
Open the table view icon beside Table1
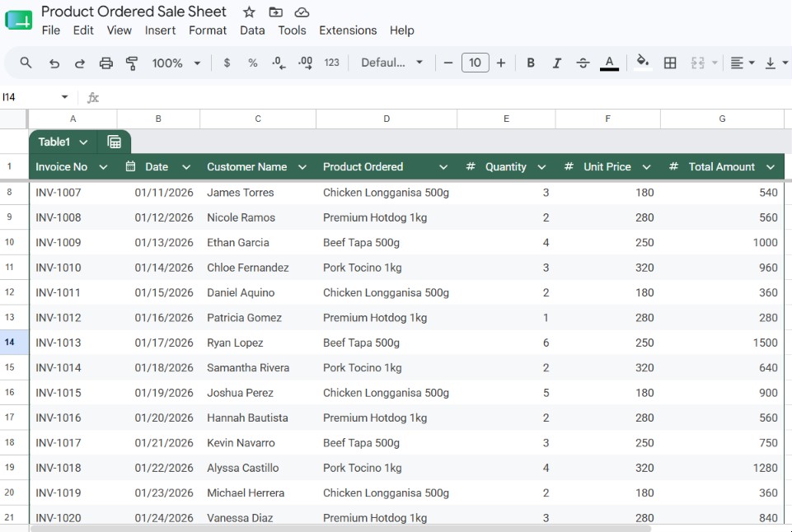pos(115,142)
